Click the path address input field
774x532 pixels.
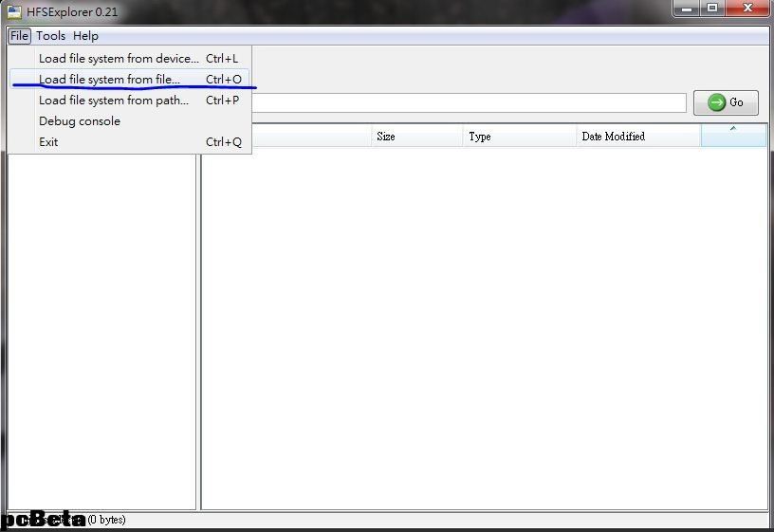click(469, 102)
